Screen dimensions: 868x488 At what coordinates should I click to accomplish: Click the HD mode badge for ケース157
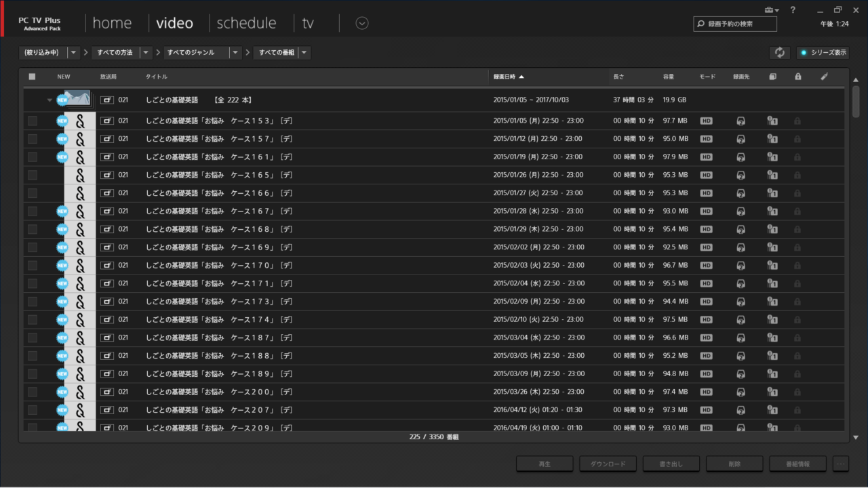706,139
